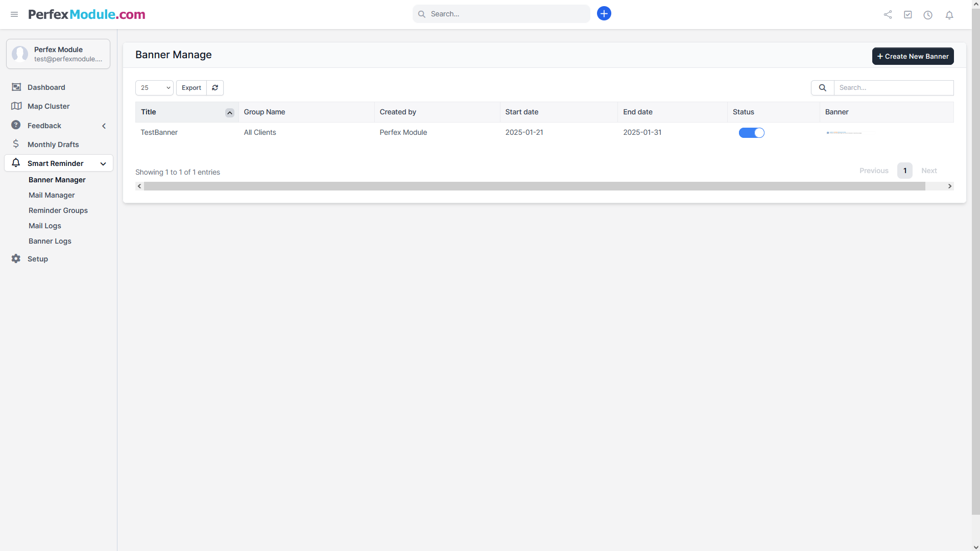Click the horizontal table scrollbar
The image size is (980, 551).
click(x=534, y=186)
